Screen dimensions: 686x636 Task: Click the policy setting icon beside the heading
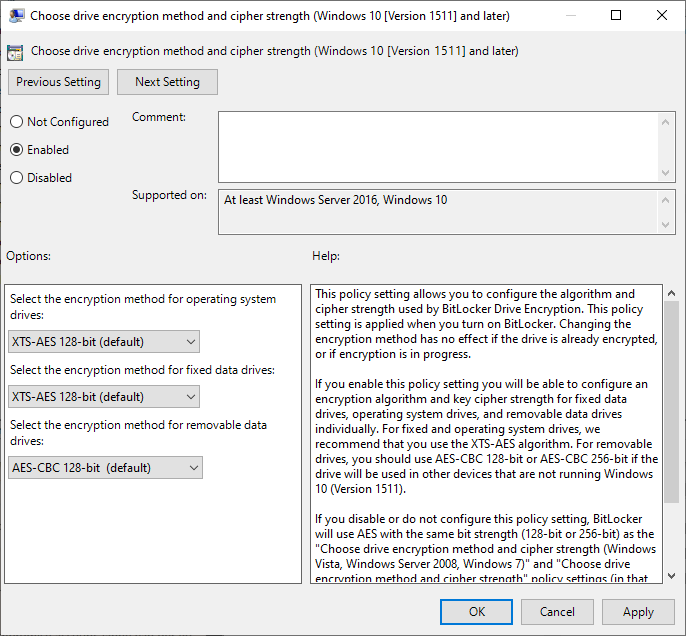coord(15,52)
